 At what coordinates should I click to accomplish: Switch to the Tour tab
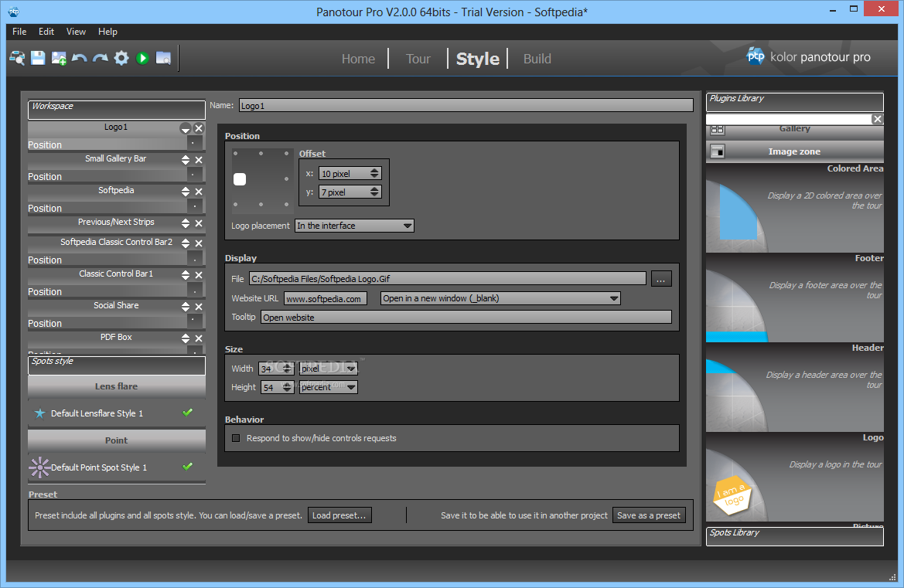[x=418, y=59]
